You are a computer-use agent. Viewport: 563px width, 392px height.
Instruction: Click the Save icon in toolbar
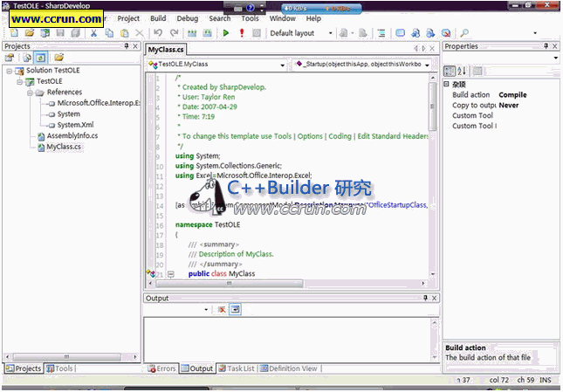(60, 33)
